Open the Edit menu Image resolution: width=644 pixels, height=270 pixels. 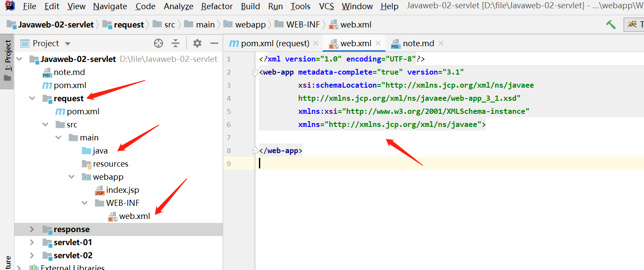click(52, 7)
